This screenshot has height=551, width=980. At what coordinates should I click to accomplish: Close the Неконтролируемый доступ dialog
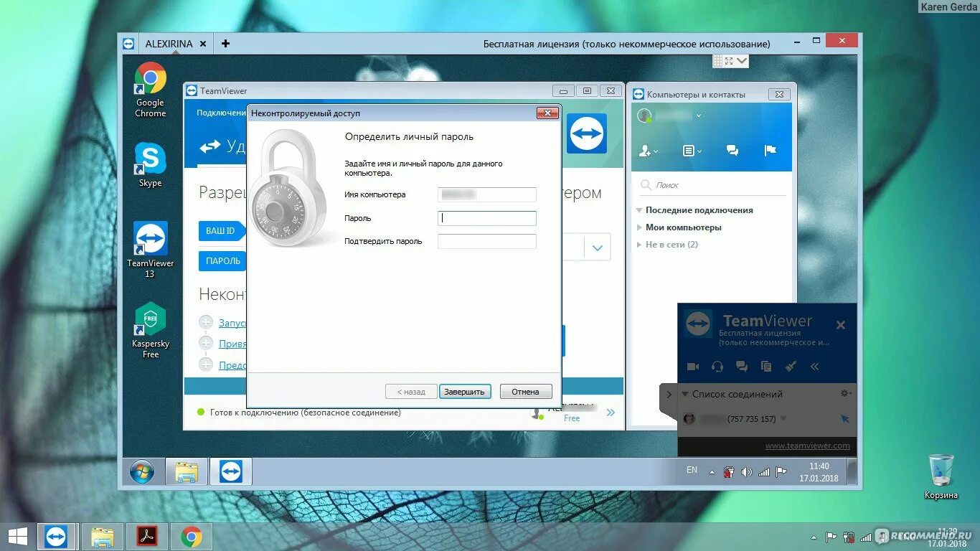point(547,113)
